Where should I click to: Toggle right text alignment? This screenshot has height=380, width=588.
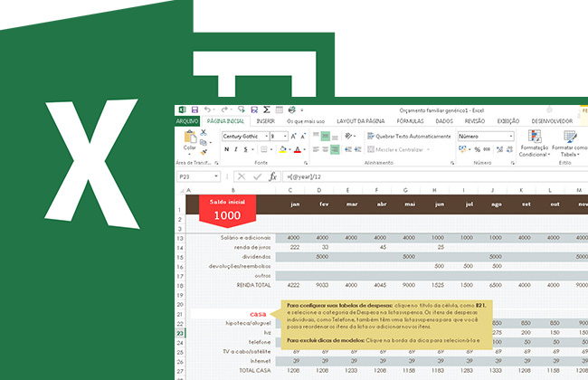coord(335,149)
